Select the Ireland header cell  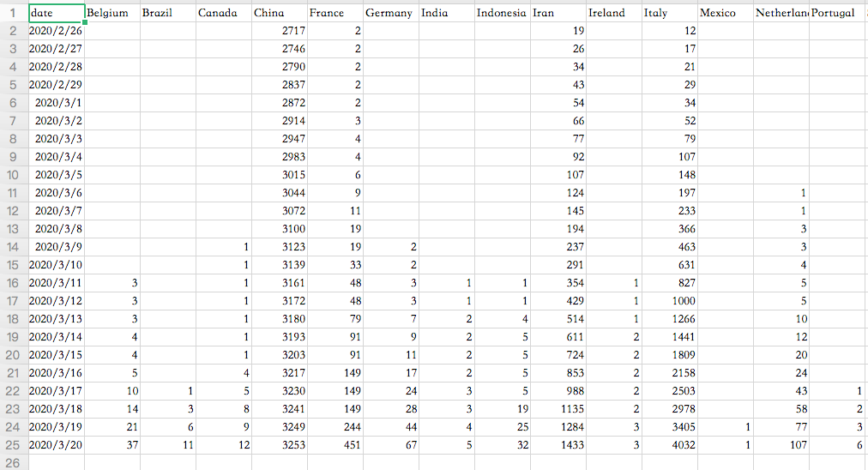click(614, 13)
